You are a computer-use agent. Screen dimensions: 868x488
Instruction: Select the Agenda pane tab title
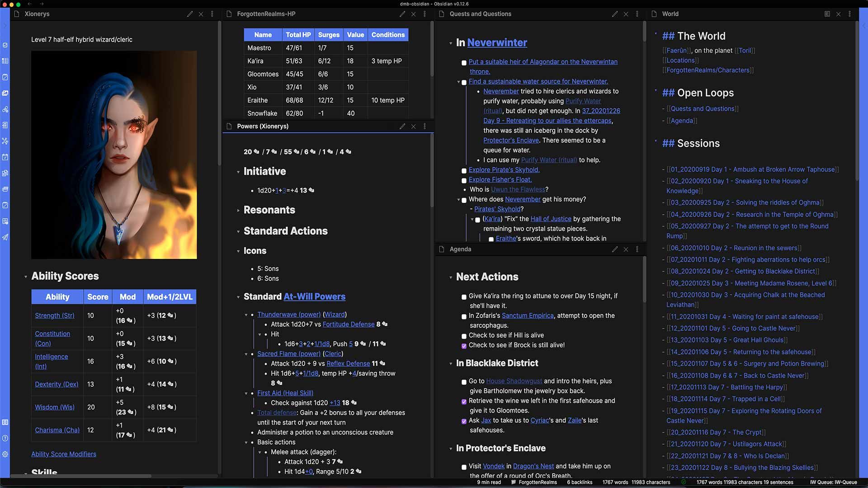pos(460,249)
